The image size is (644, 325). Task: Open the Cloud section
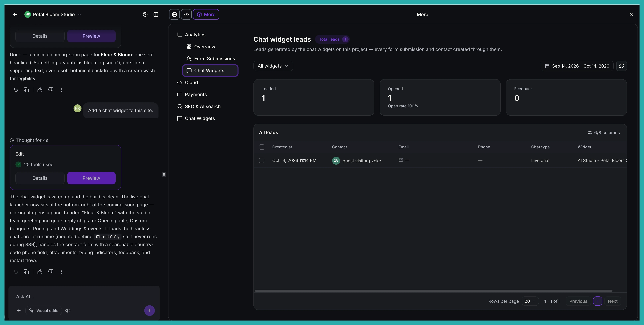187,82
